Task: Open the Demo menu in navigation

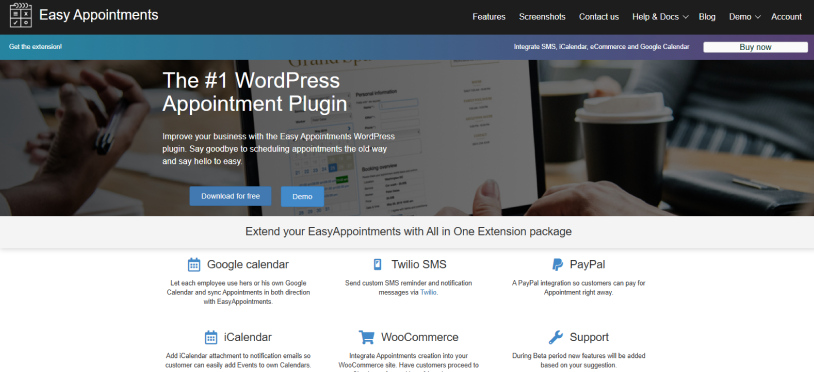Action: point(740,17)
